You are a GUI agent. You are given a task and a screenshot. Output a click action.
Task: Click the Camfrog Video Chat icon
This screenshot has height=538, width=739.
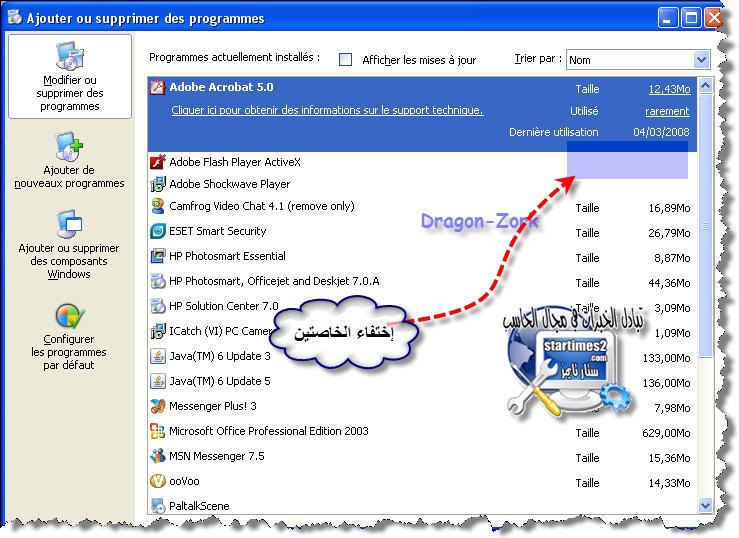pos(157,206)
